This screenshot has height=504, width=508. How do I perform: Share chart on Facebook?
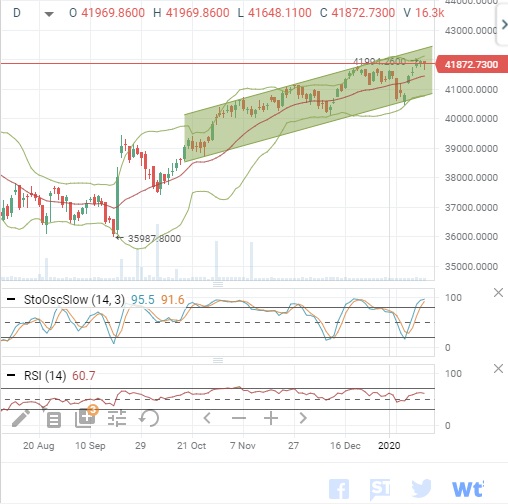[339, 489]
